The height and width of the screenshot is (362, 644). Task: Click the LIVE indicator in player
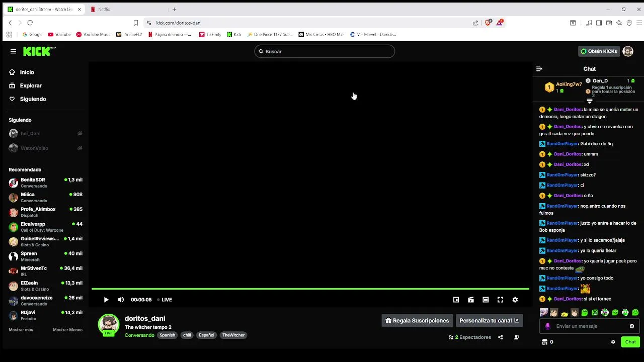click(165, 300)
